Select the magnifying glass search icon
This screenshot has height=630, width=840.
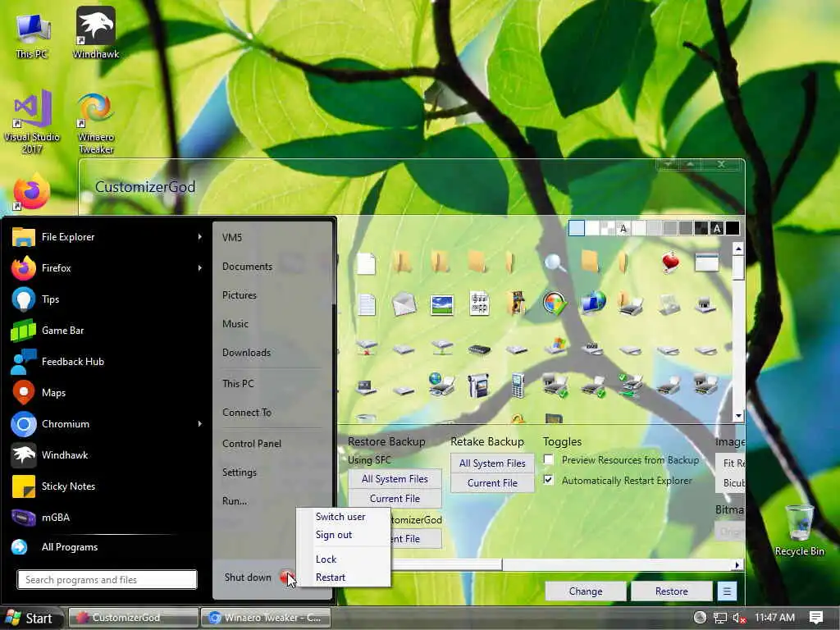pos(555,262)
